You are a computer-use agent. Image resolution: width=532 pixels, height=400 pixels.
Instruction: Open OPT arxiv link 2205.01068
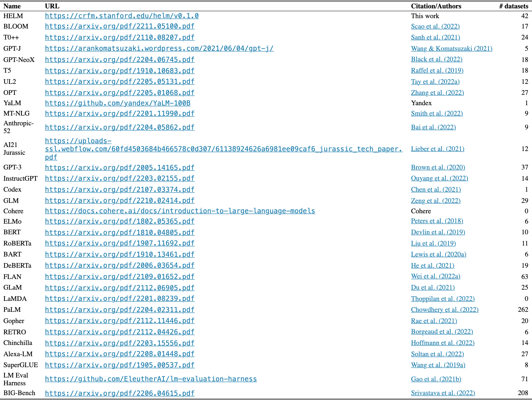[x=120, y=93]
